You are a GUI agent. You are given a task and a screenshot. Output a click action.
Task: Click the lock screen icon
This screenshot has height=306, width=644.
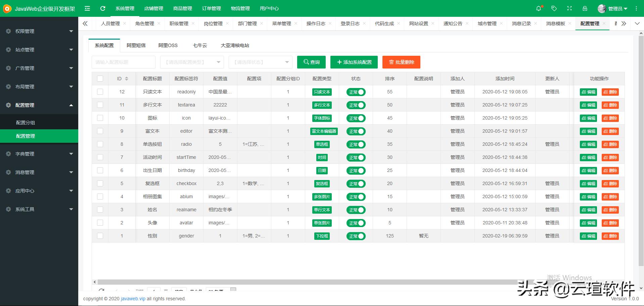click(x=585, y=8)
